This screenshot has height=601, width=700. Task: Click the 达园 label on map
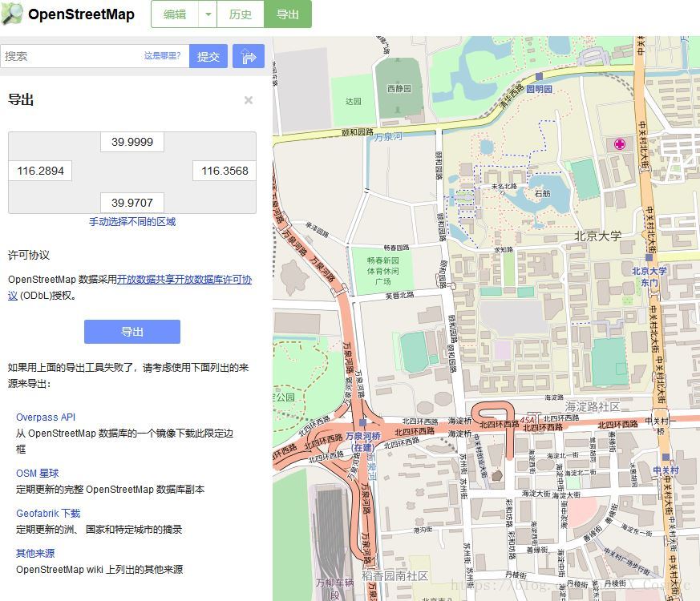[x=353, y=101]
